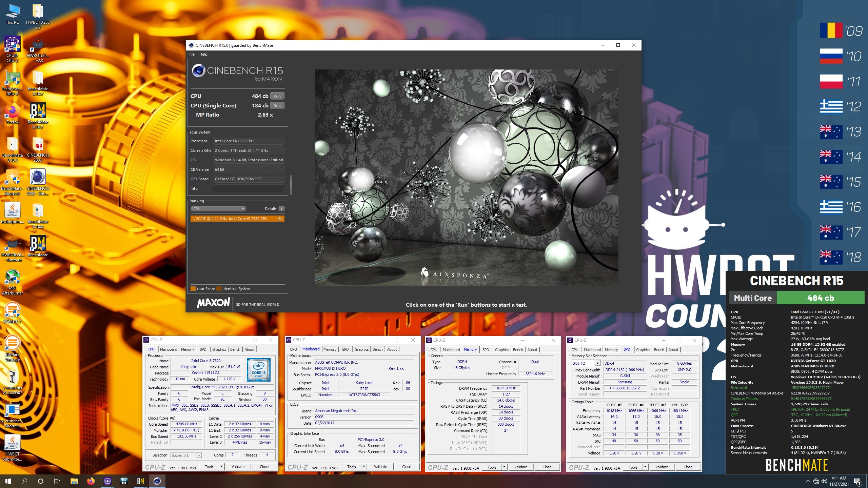Click the rendered Cinebench scene image

(466, 178)
